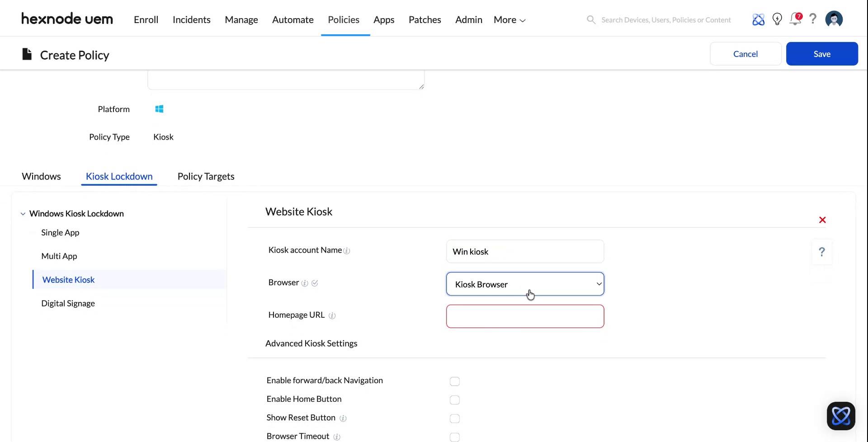Open notifications via the bell icon

pyautogui.click(x=795, y=19)
